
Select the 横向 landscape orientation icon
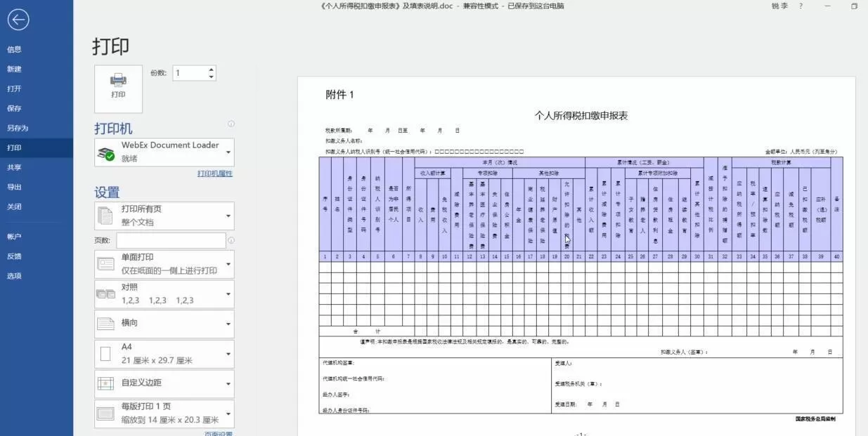(x=105, y=324)
